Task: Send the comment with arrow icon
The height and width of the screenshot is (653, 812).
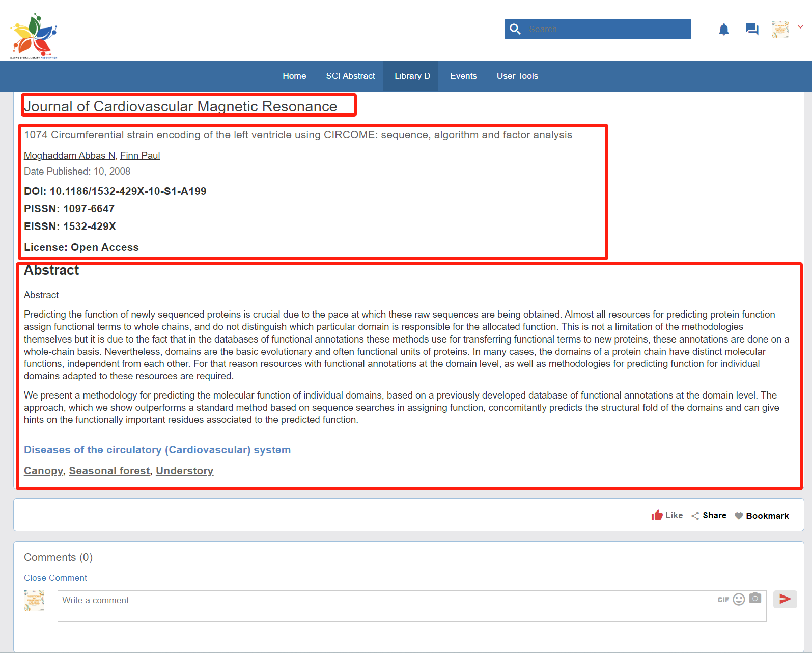Action: click(785, 599)
